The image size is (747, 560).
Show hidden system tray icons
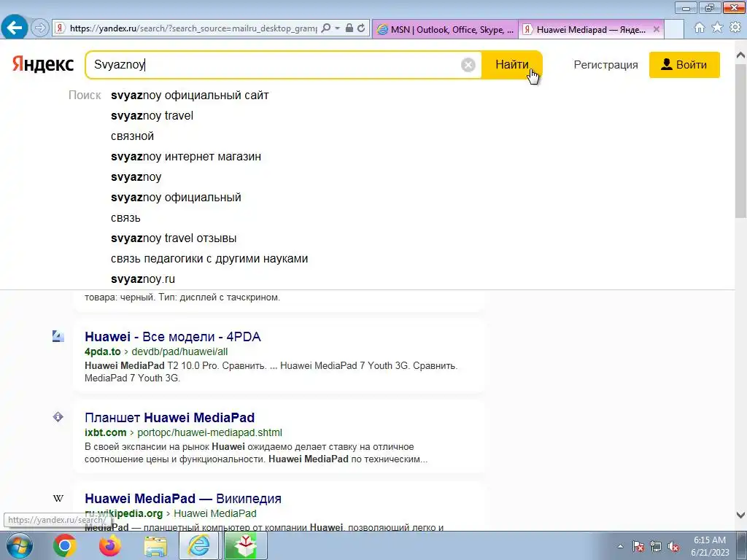click(620, 546)
